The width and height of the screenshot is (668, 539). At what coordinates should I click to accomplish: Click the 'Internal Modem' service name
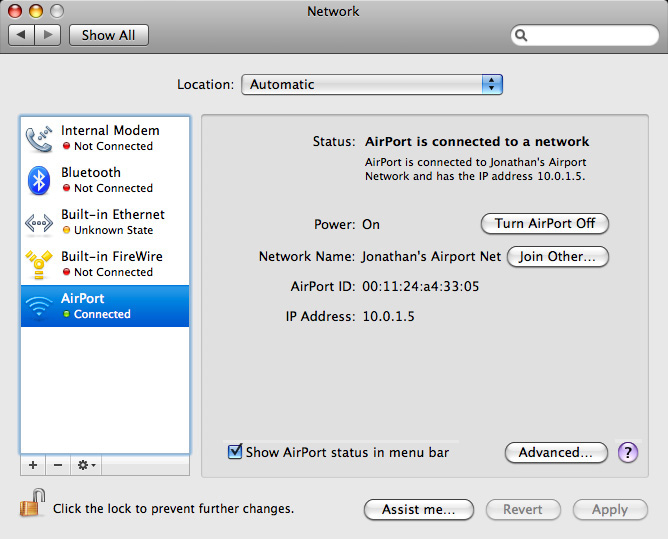point(110,130)
